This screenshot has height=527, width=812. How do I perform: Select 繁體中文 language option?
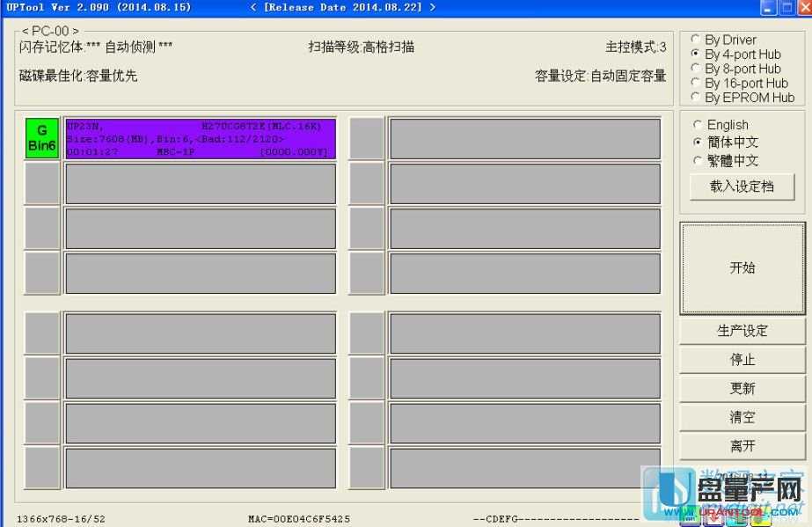[x=699, y=160]
